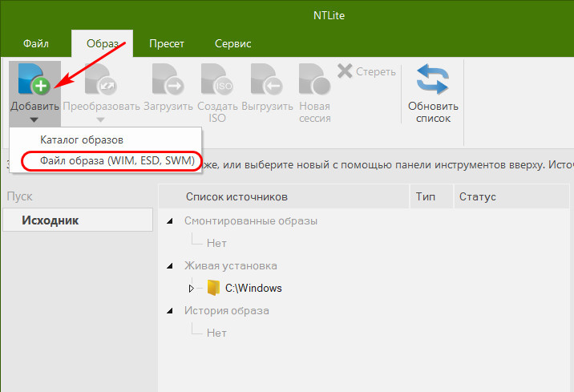The height and width of the screenshot is (392, 574).
Task: Open the Сервис tab
Action: coord(232,43)
